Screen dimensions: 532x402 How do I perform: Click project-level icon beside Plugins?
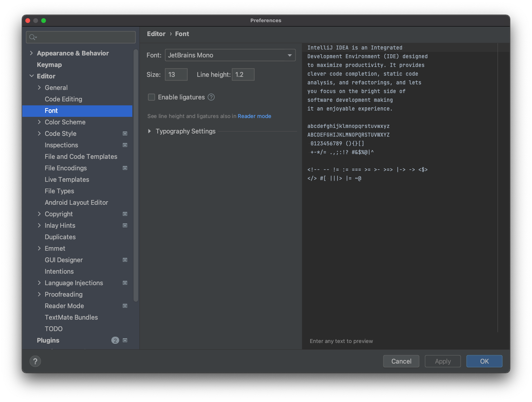pyautogui.click(x=125, y=340)
